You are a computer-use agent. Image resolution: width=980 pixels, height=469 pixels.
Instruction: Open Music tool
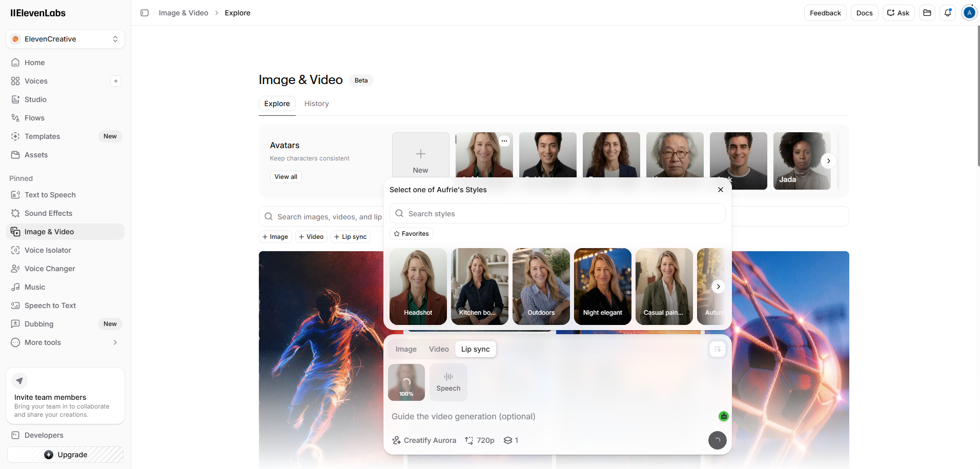tap(65, 287)
